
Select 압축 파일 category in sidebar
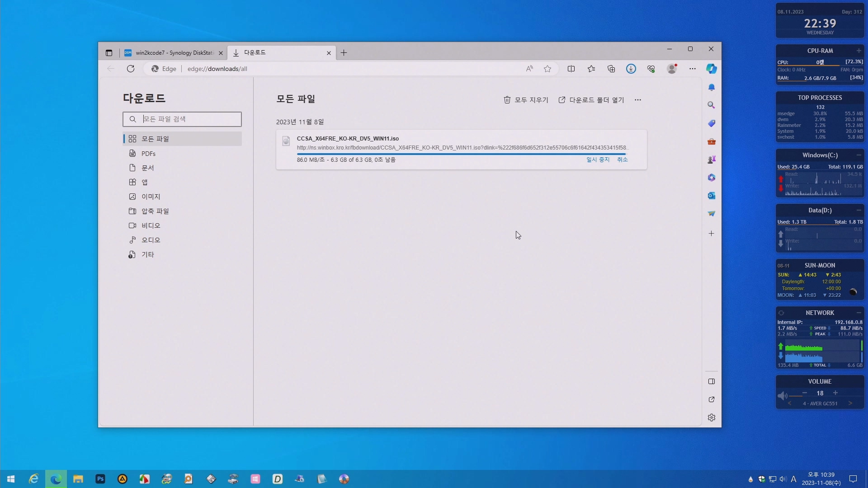point(155,211)
